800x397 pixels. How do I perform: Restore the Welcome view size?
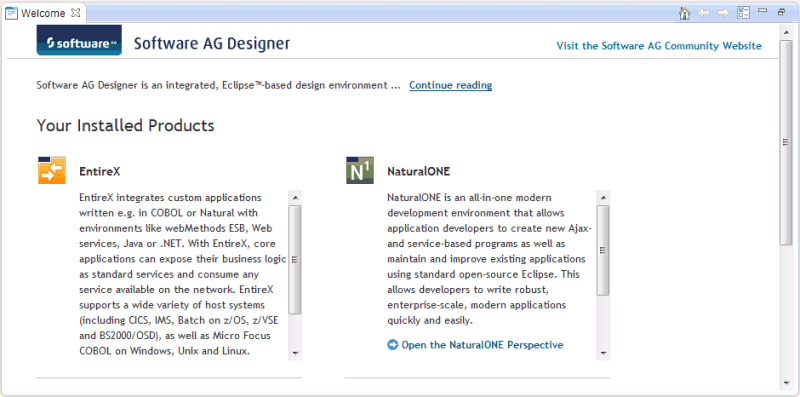tap(781, 12)
